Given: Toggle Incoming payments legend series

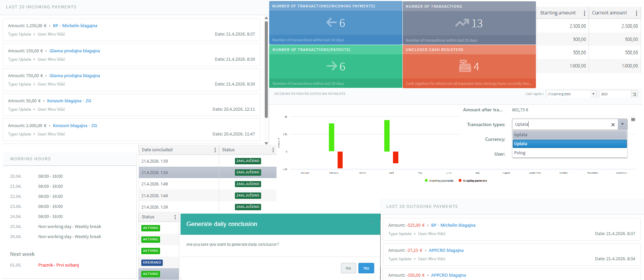Looking at the screenshot, I should coord(439,181).
